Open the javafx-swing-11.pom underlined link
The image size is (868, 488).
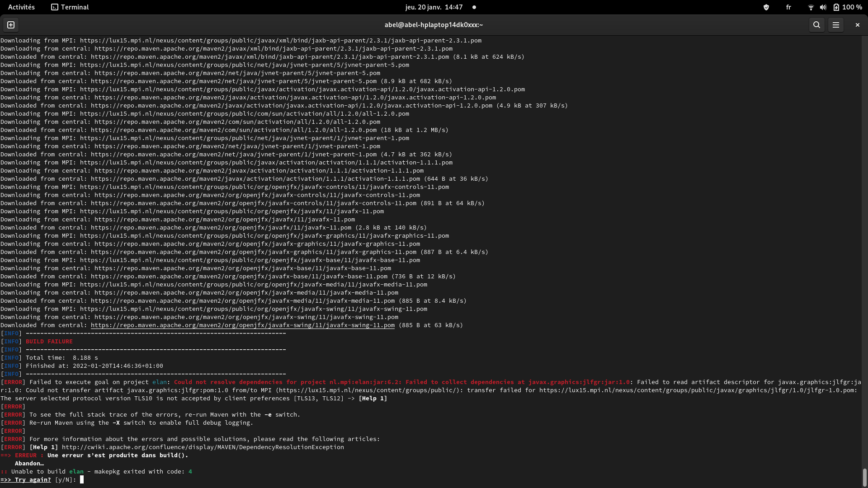tap(242, 325)
